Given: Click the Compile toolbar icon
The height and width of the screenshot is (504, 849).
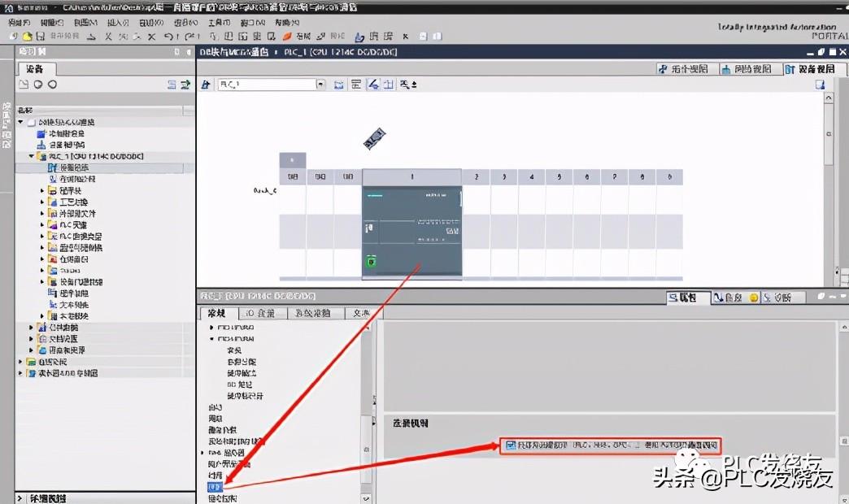Looking at the screenshot, I should click(x=215, y=37).
